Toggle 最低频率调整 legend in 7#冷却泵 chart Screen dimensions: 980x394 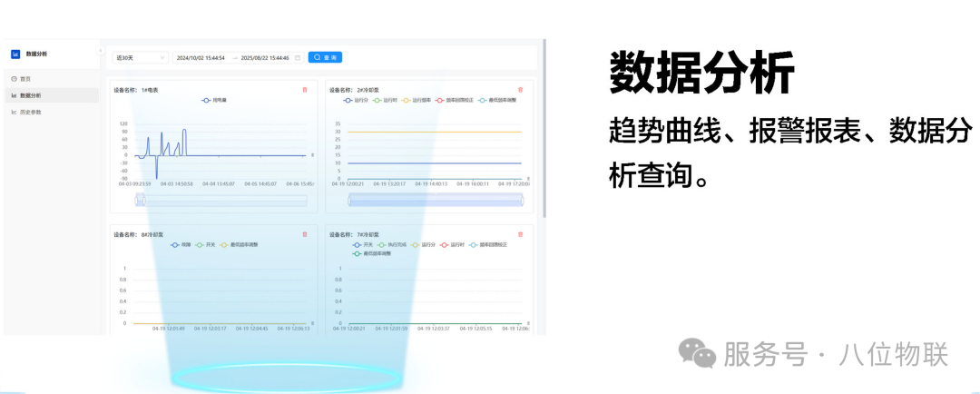(372, 253)
